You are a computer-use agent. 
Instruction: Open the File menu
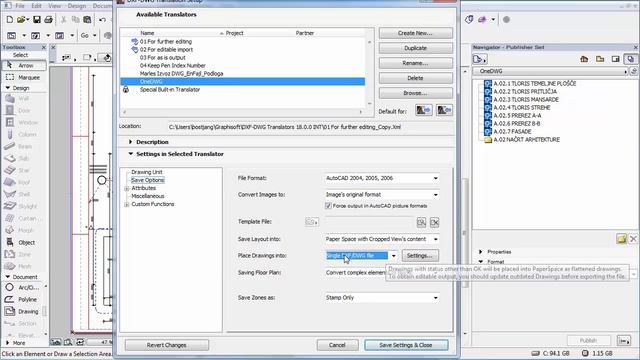[x=20, y=6]
